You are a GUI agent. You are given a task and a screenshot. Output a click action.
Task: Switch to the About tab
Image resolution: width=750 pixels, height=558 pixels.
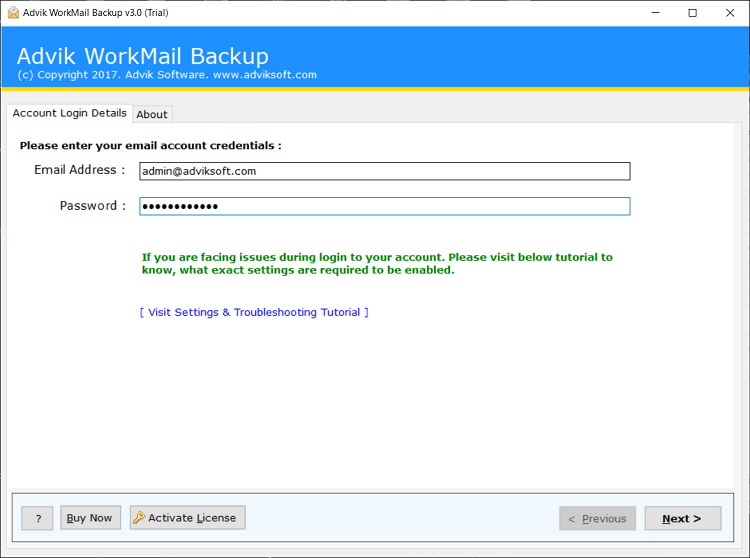coord(152,114)
